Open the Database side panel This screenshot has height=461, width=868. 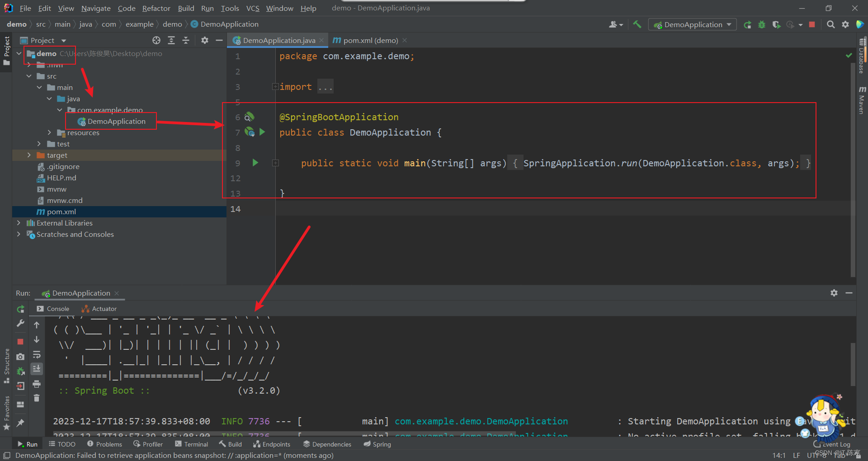(862, 56)
